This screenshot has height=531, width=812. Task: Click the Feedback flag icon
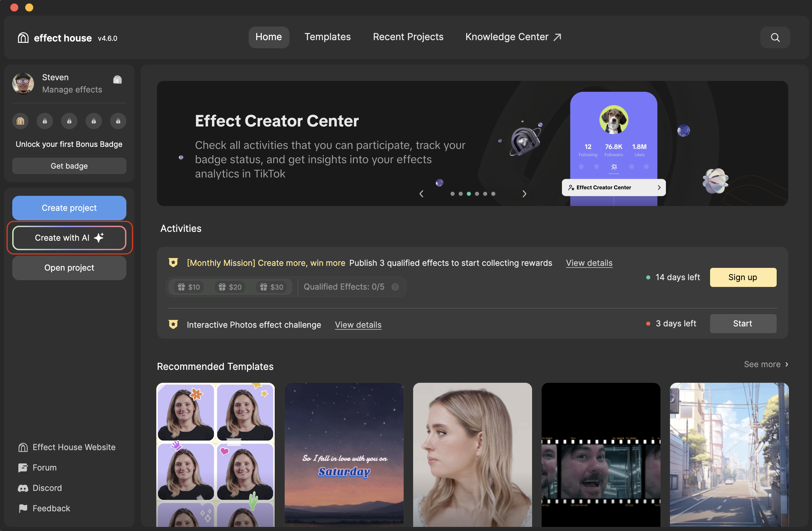point(23,508)
